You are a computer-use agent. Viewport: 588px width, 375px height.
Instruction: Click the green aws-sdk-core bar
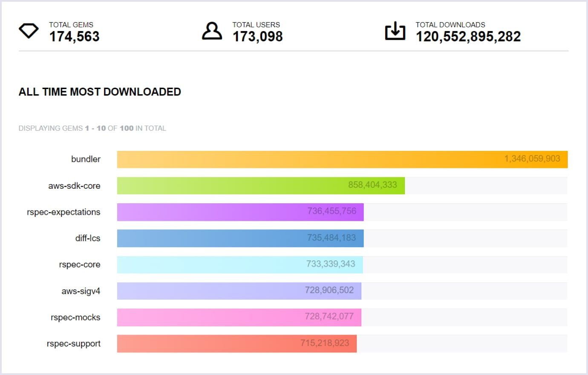261,186
